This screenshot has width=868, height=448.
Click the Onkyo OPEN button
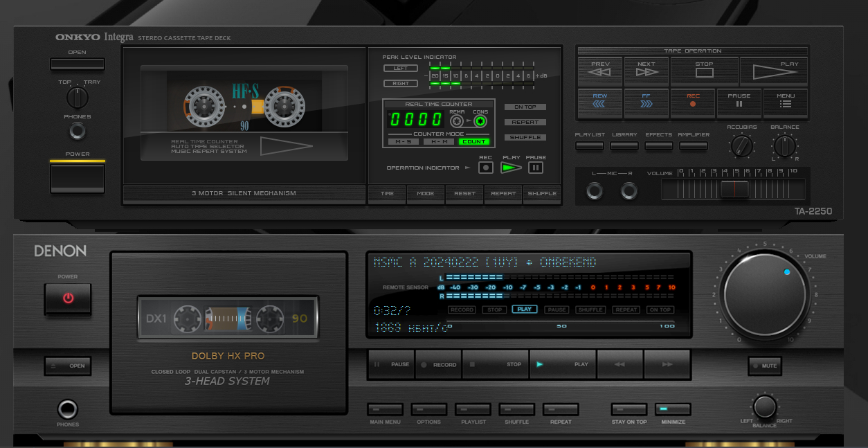(78, 64)
